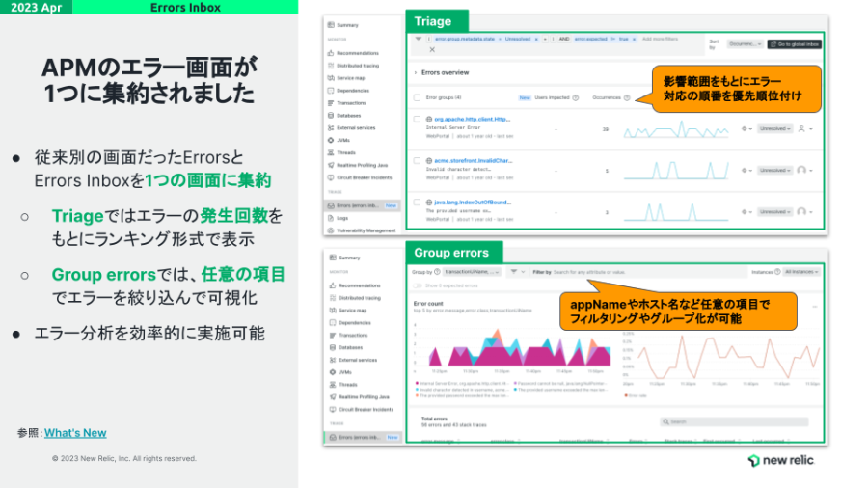Click the help icon next to Occurrences
This screenshot has width=868, height=488.
[x=627, y=97]
